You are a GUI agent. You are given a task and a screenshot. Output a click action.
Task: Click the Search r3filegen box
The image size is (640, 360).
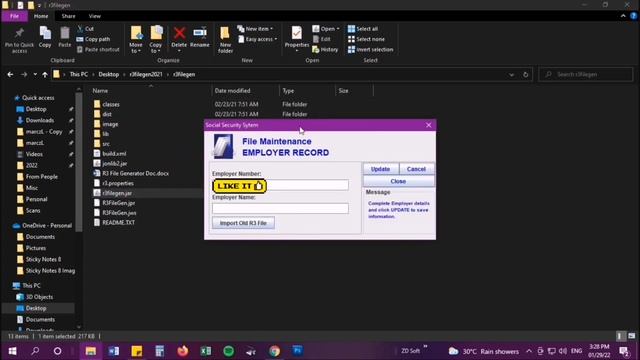(x=586, y=74)
